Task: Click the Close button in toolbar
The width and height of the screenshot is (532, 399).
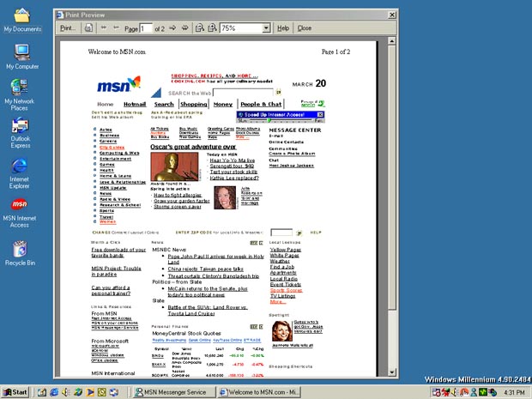Action: point(305,28)
